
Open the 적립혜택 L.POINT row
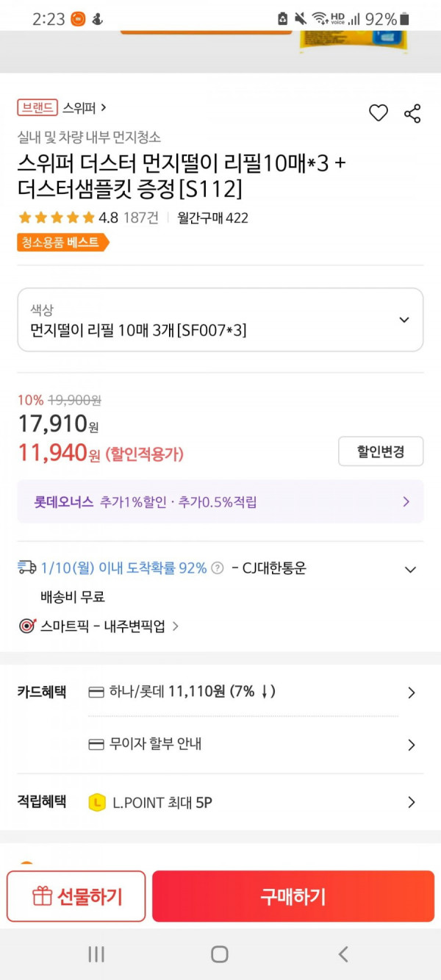tap(220, 802)
